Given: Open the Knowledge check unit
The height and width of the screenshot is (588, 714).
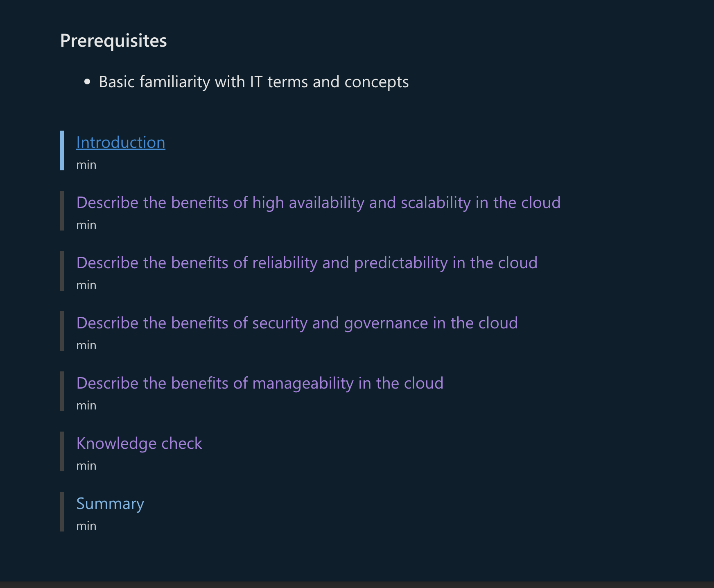Looking at the screenshot, I should coord(139,443).
